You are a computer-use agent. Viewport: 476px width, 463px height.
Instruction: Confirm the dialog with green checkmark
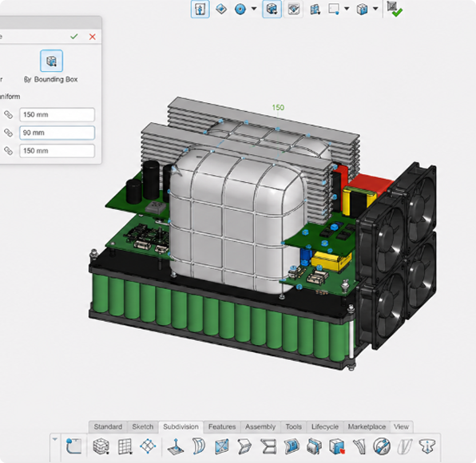[x=74, y=37]
